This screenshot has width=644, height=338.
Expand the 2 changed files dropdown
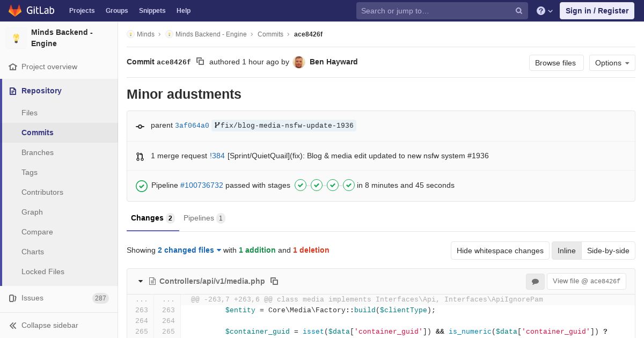(189, 250)
